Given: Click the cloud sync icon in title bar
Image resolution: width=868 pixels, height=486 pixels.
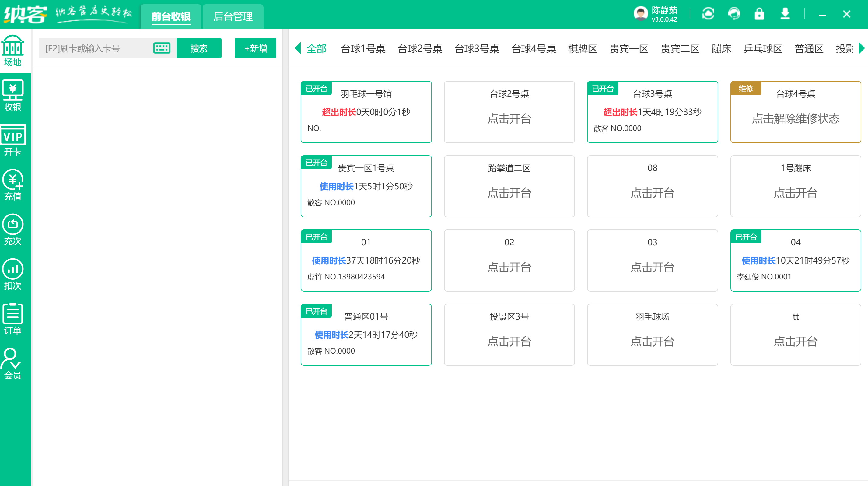Looking at the screenshot, I should pyautogui.click(x=708, y=13).
